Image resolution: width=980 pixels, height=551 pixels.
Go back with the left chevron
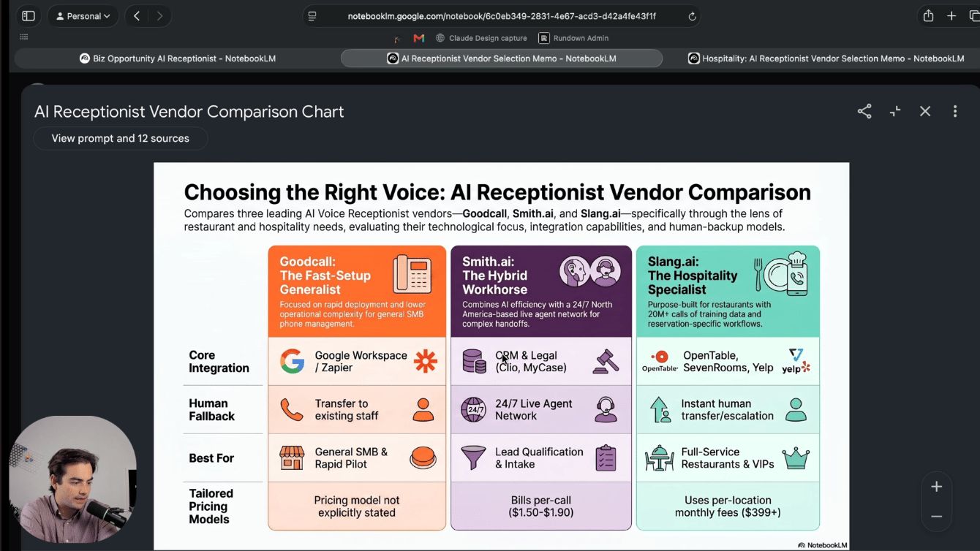137,16
